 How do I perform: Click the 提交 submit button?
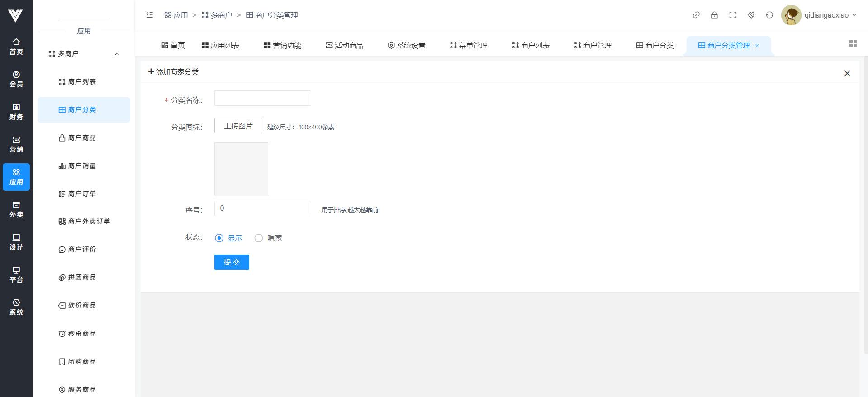point(232,262)
